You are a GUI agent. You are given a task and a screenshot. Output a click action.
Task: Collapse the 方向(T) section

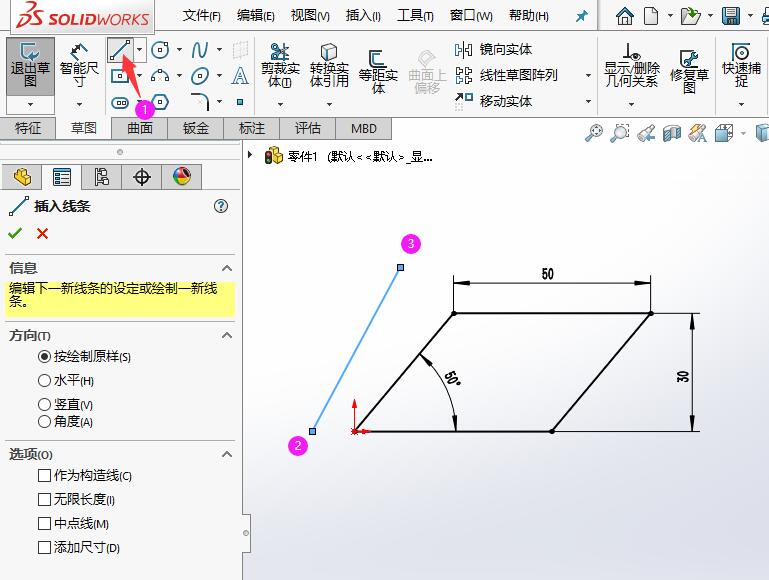[227, 335]
